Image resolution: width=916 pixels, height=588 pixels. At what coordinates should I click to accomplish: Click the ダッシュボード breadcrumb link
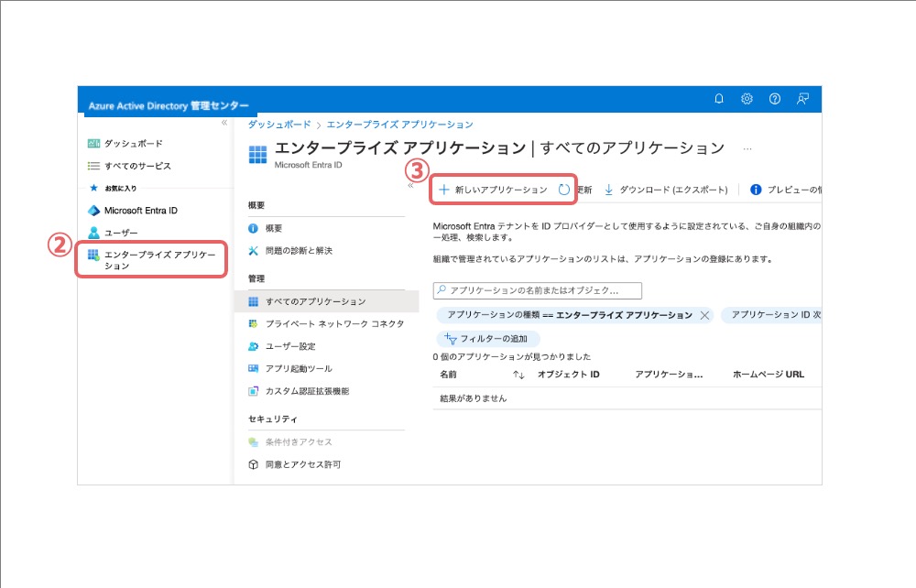click(279, 125)
